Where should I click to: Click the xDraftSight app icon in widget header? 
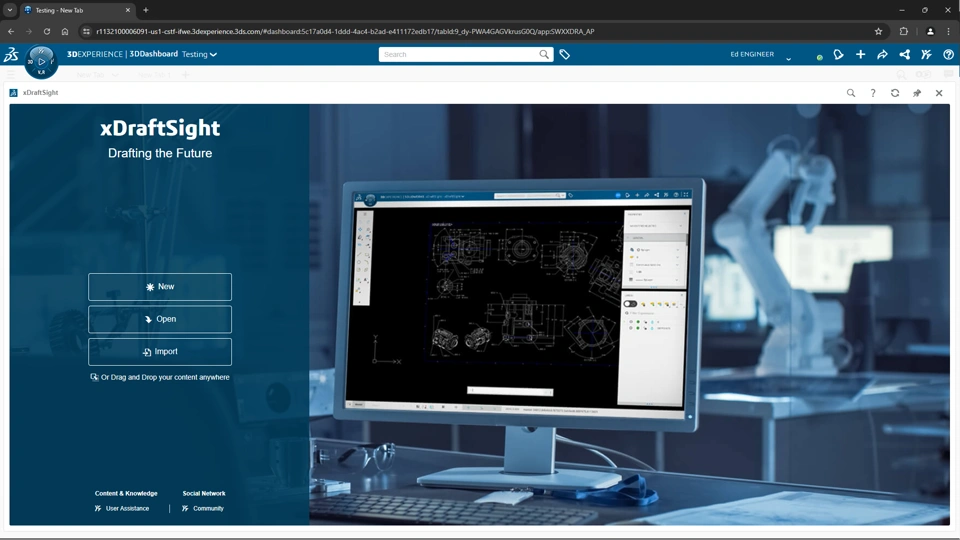click(x=13, y=92)
